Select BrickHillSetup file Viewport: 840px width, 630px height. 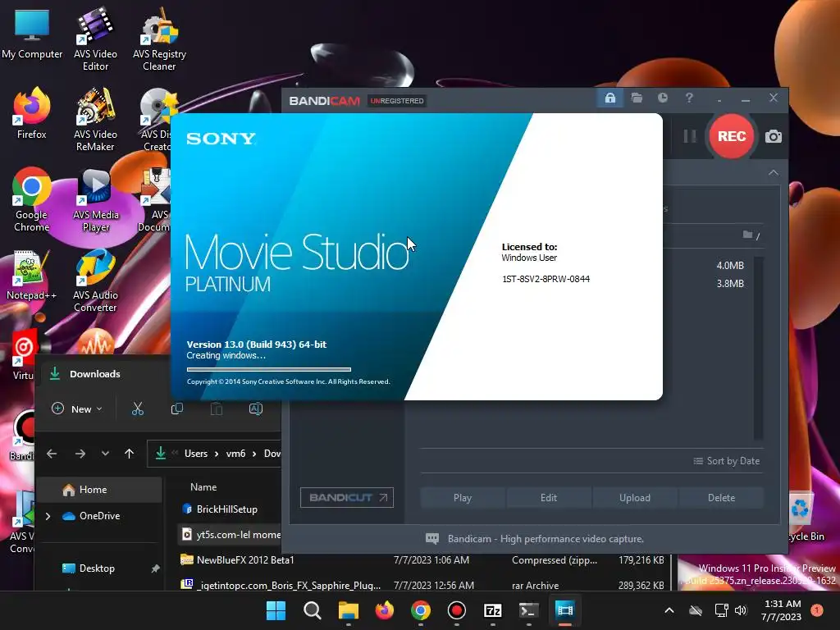228,509
